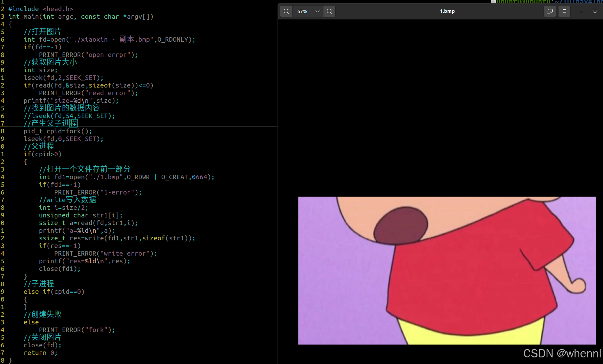Screen dimensions: 603x364
Task: Click the PRINT_ERROR("open errpr") line
Action: 88,55
